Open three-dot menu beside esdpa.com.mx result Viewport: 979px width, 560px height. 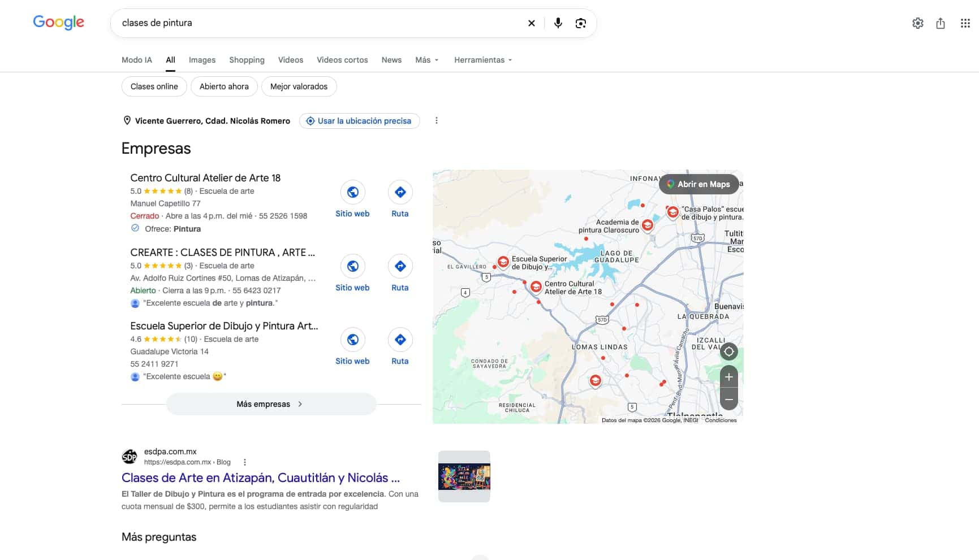pyautogui.click(x=244, y=462)
